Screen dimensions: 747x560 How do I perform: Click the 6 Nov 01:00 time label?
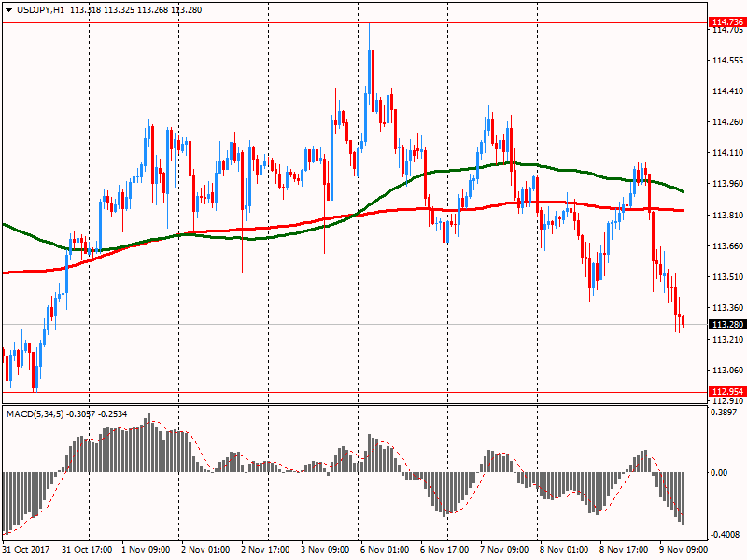[x=385, y=550]
